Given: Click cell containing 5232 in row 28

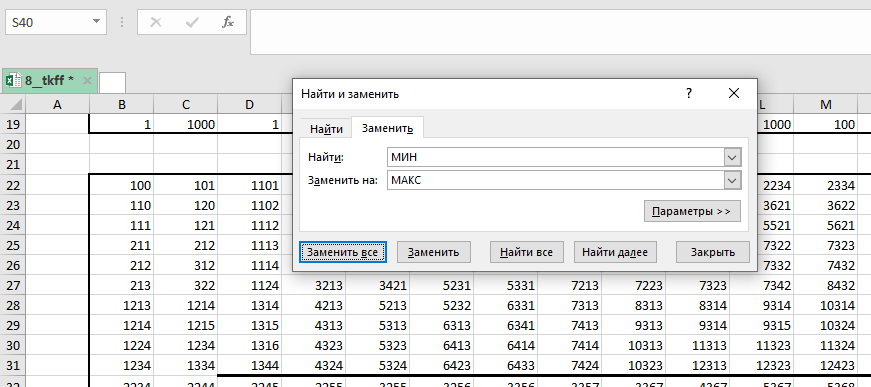Looking at the screenshot, I should [x=442, y=305].
